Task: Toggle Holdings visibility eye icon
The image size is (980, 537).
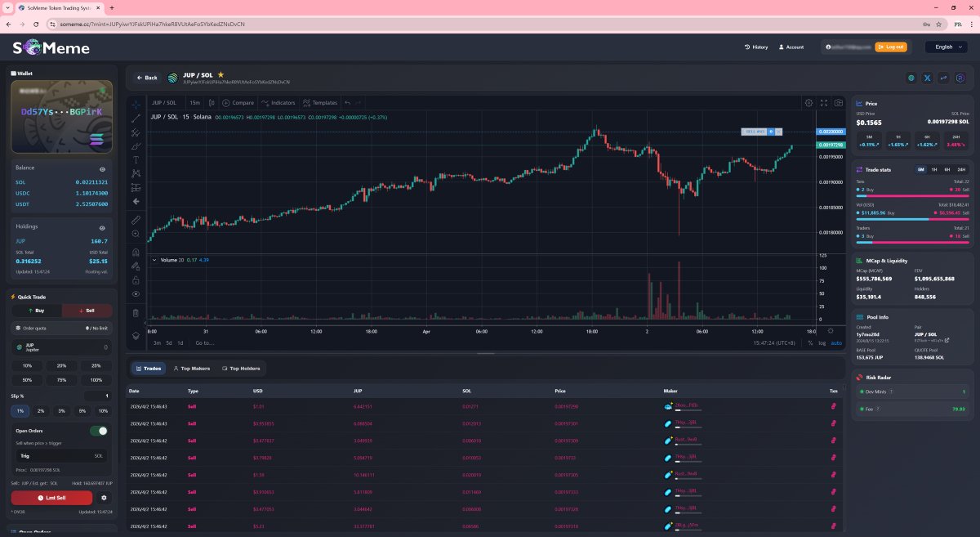Action: point(103,227)
